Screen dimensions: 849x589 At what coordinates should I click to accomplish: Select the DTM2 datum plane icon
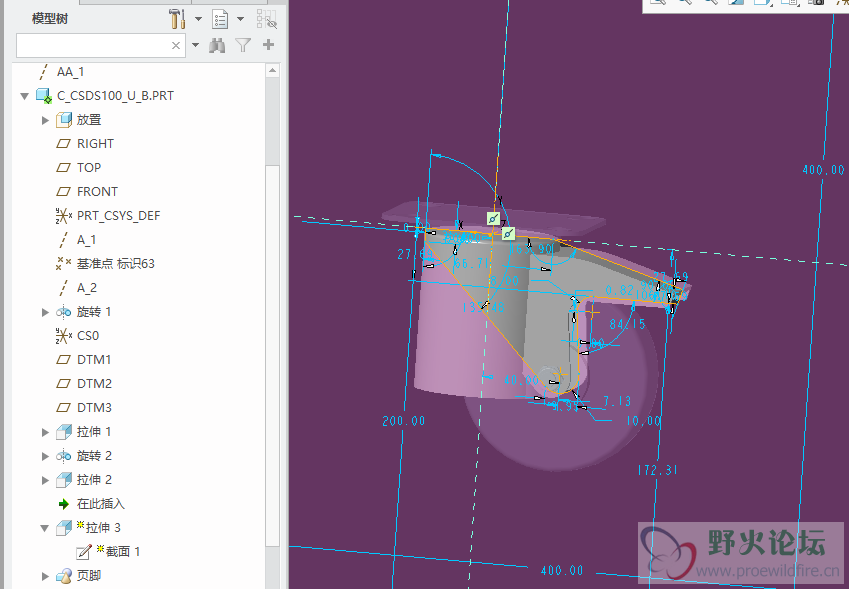click(x=63, y=383)
